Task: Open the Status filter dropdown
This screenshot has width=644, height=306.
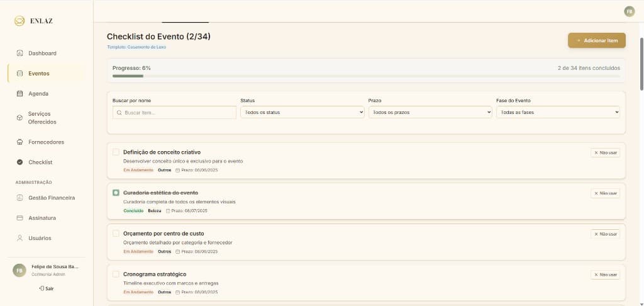Action: [x=302, y=112]
